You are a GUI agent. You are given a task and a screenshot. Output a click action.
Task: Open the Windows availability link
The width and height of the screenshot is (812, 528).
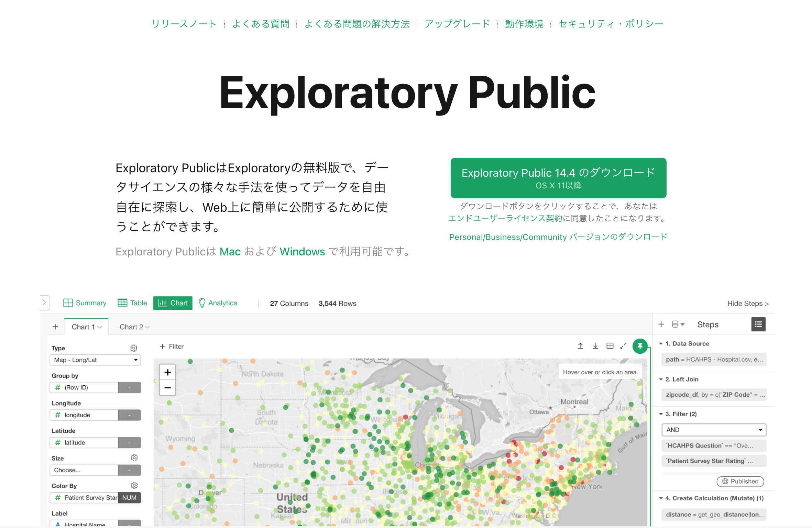302,252
